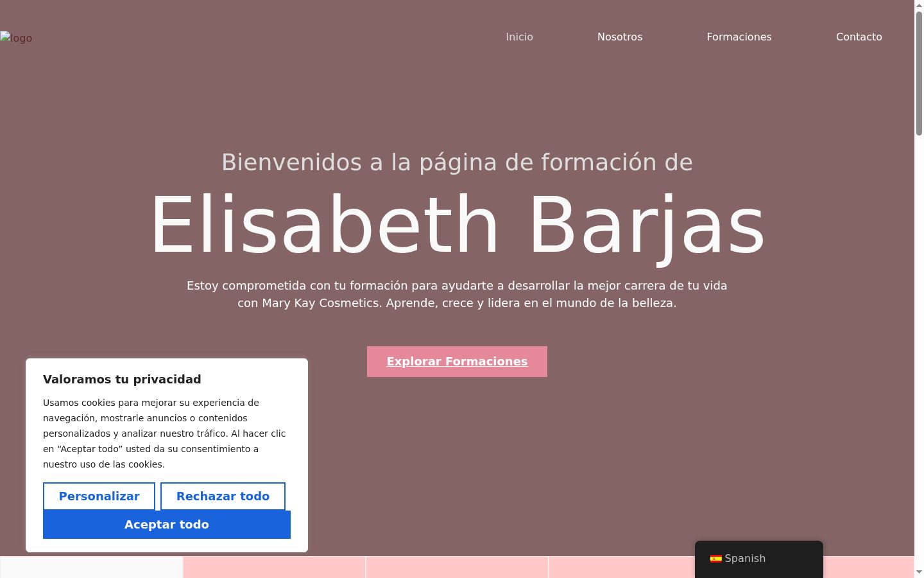Click the Explorar Formaciones button
This screenshot has height=578, width=924.
(457, 362)
